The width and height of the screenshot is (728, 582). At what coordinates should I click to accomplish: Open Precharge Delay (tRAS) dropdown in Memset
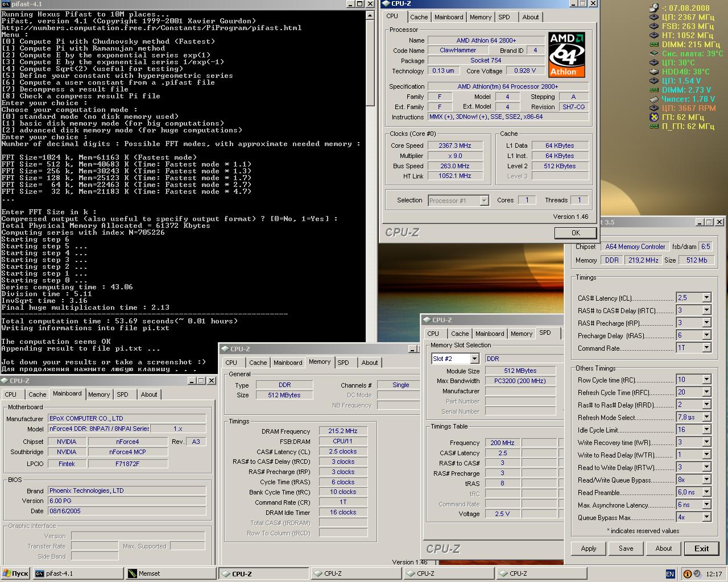(x=706, y=335)
